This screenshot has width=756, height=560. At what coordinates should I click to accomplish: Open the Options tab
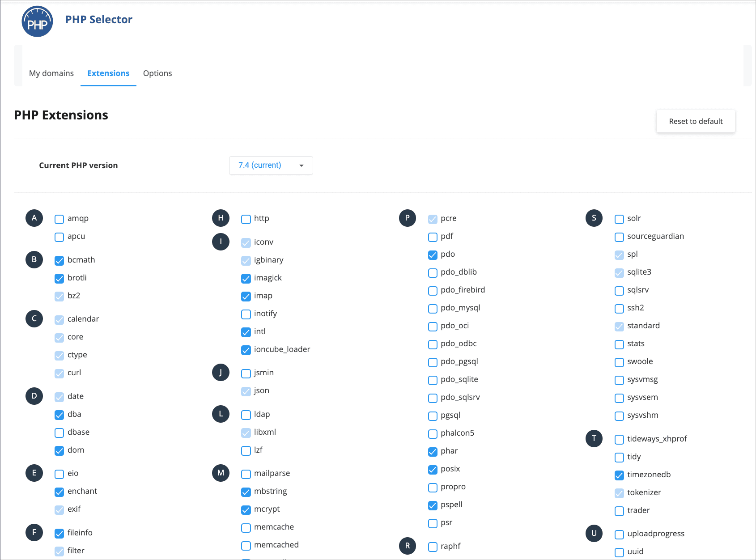click(x=157, y=73)
